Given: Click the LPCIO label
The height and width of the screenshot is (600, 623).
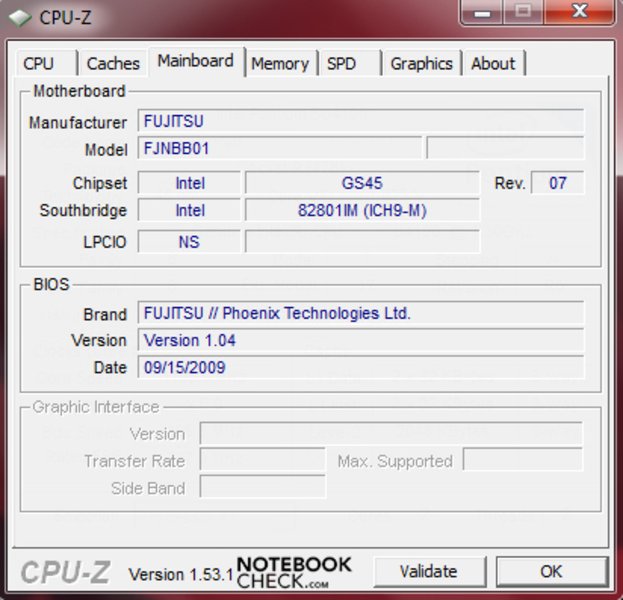Looking at the screenshot, I should [105, 242].
